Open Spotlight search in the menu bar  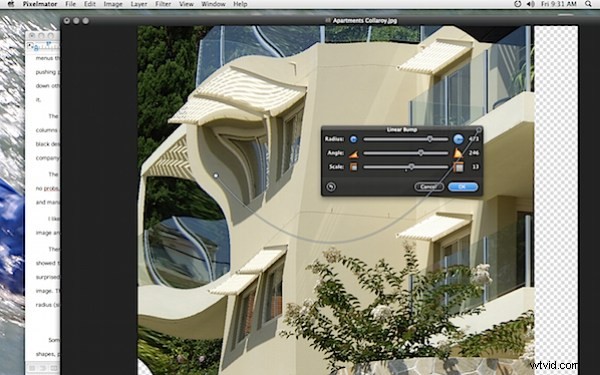588,4
